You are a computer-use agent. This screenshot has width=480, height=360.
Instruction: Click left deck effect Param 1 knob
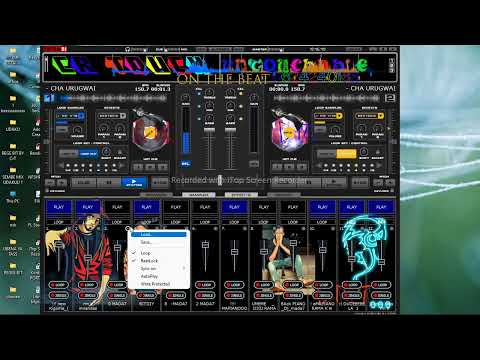point(104,128)
